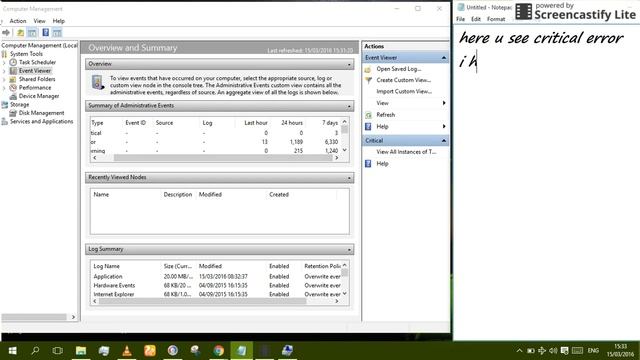Click Import Custom View action link
This screenshot has width=640, height=360.
tap(404, 91)
